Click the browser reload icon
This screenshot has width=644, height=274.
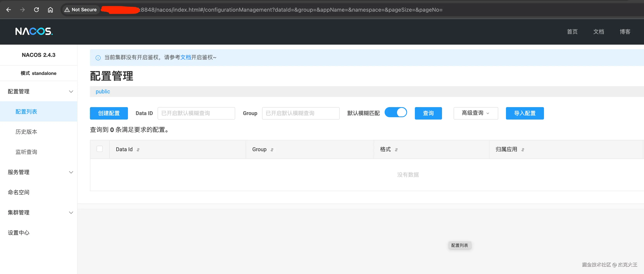(36, 10)
